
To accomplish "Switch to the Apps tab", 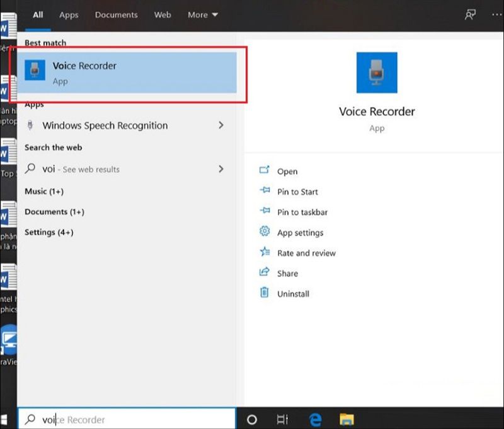I will [x=69, y=14].
